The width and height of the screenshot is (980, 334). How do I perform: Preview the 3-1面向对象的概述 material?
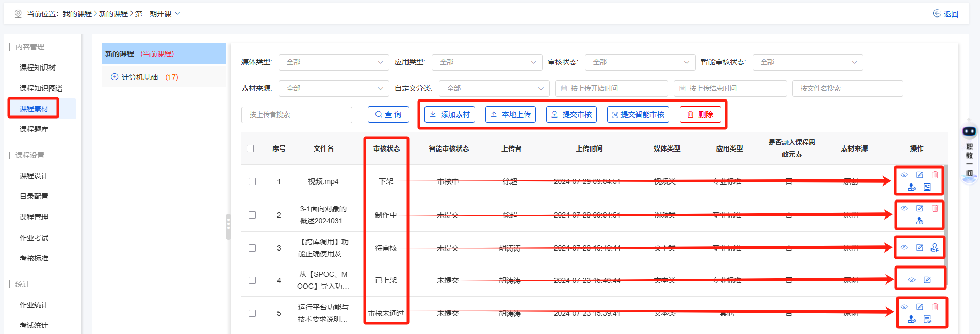click(904, 208)
